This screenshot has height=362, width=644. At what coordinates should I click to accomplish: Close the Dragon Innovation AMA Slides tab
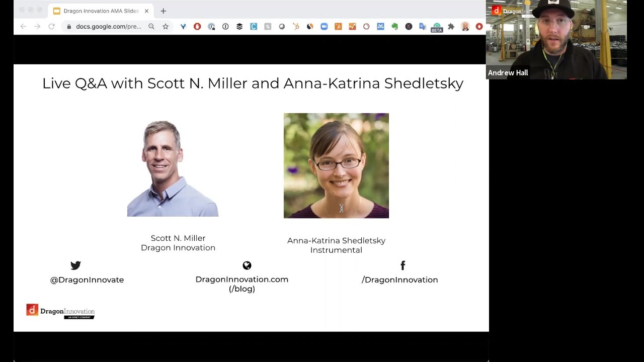pyautogui.click(x=146, y=11)
